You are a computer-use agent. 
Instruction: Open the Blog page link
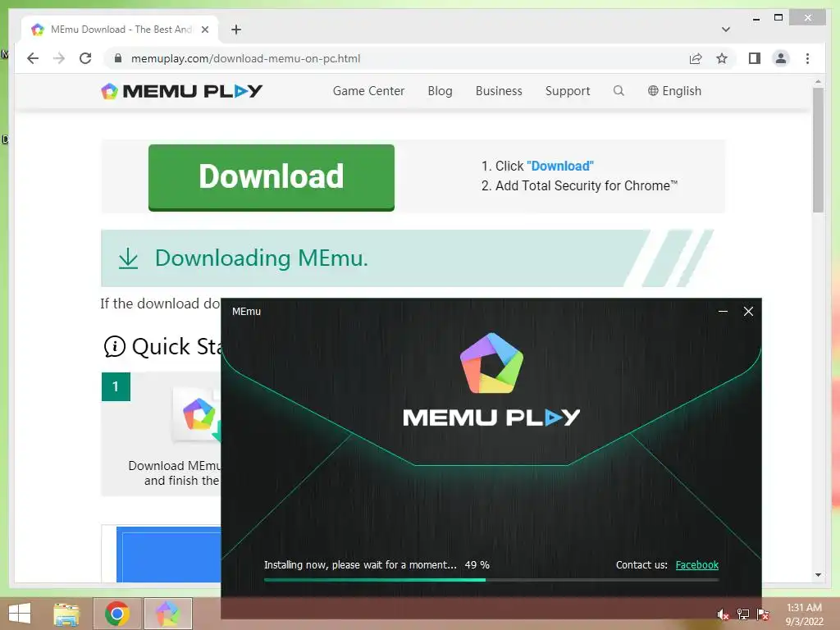point(440,91)
